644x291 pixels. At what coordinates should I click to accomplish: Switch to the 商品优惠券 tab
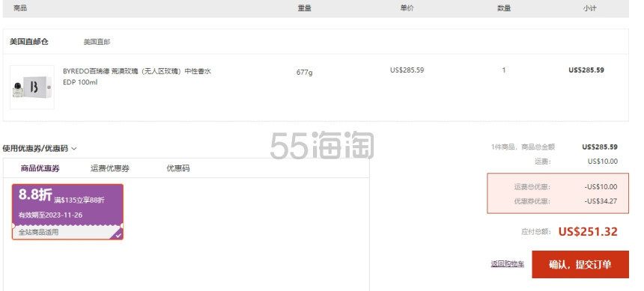click(x=40, y=168)
